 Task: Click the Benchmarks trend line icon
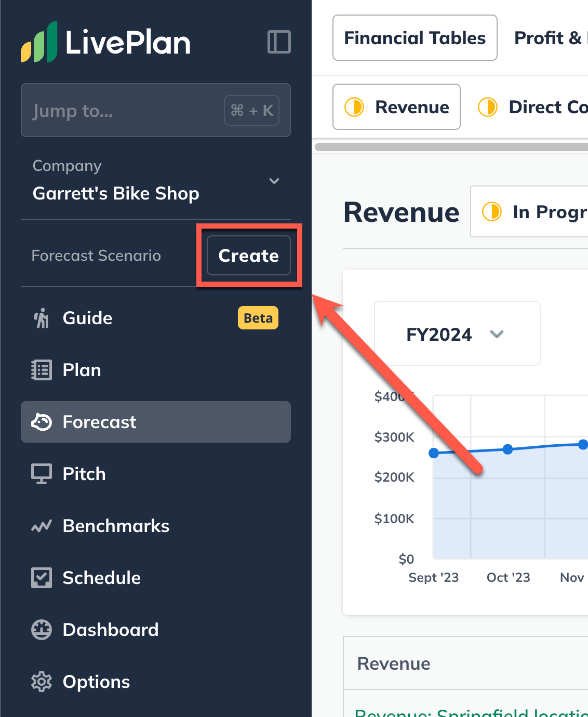tap(42, 526)
